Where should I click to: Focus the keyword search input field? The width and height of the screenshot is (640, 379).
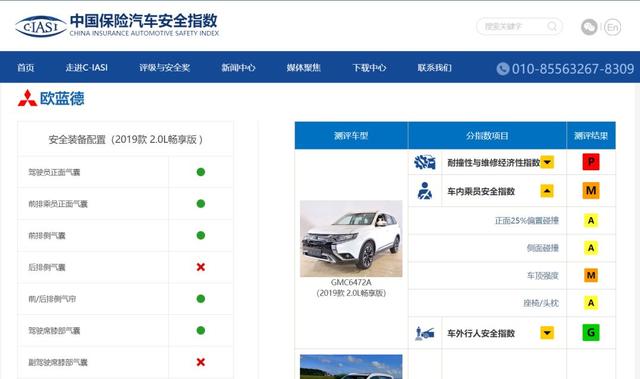tap(519, 27)
